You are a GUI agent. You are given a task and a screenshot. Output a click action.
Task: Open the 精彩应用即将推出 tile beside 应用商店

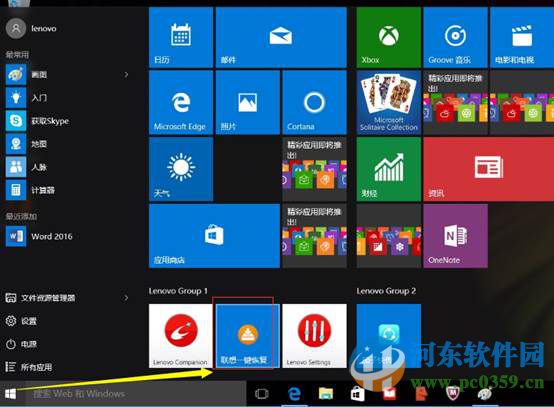[314, 236]
